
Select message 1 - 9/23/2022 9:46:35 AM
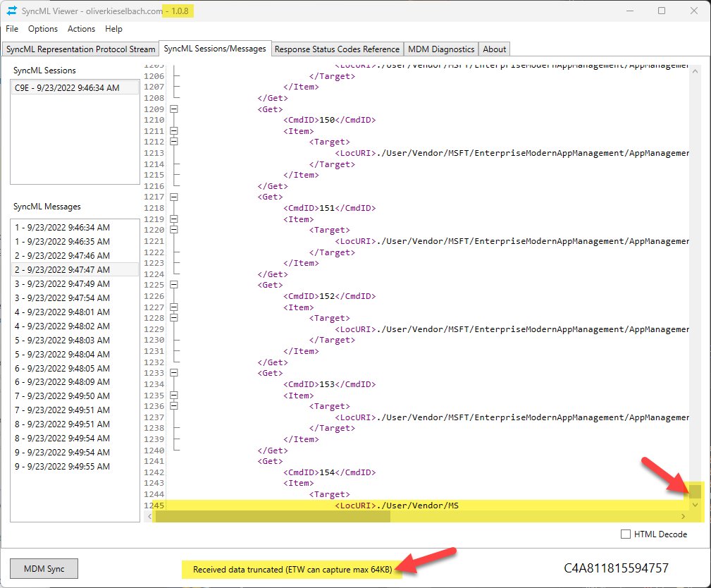click(x=75, y=241)
